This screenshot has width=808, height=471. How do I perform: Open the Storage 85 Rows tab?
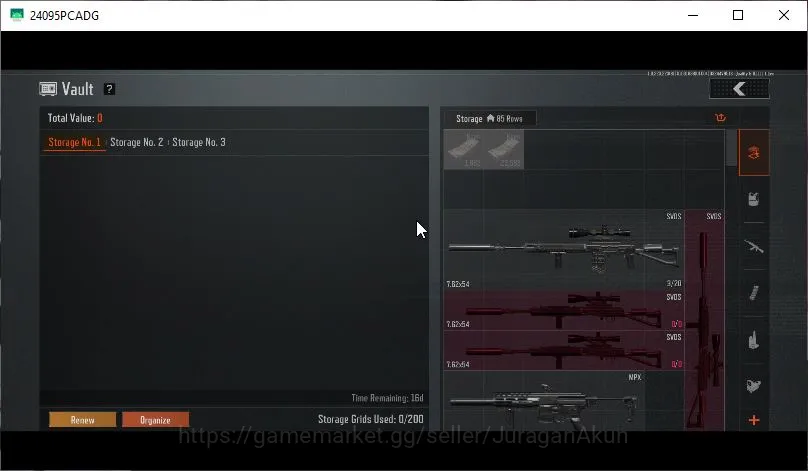click(x=490, y=119)
